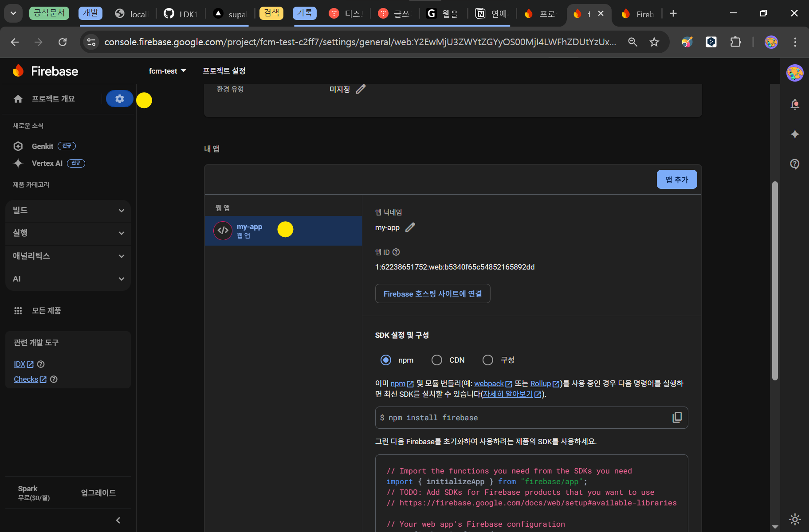Click the Vertex AI sparkle icon
809x532 pixels.
tap(18, 163)
